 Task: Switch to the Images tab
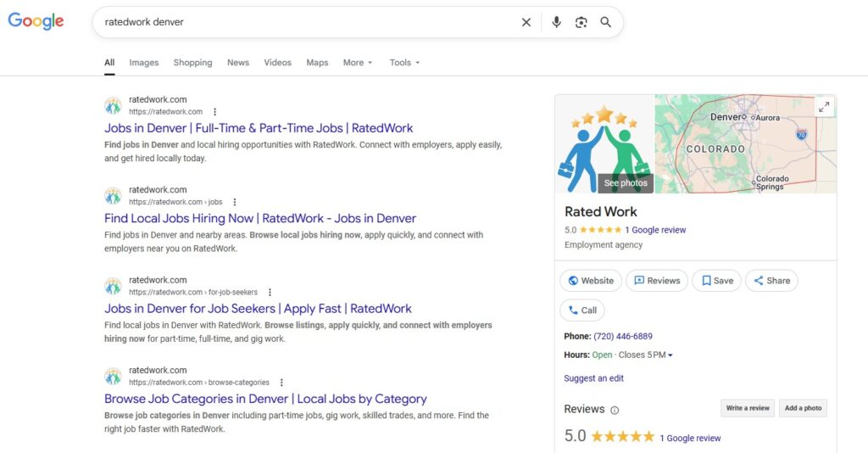coord(144,63)
